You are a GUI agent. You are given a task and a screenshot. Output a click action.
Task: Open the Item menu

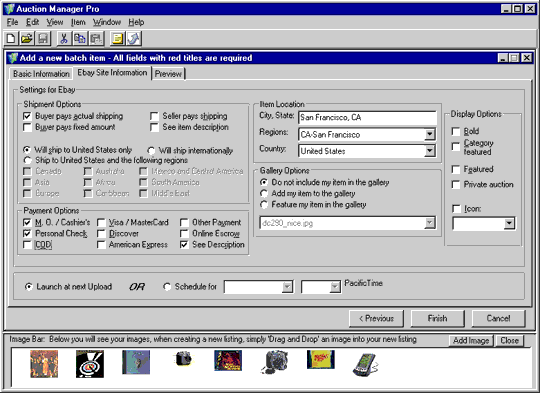(x=78, y=22)
